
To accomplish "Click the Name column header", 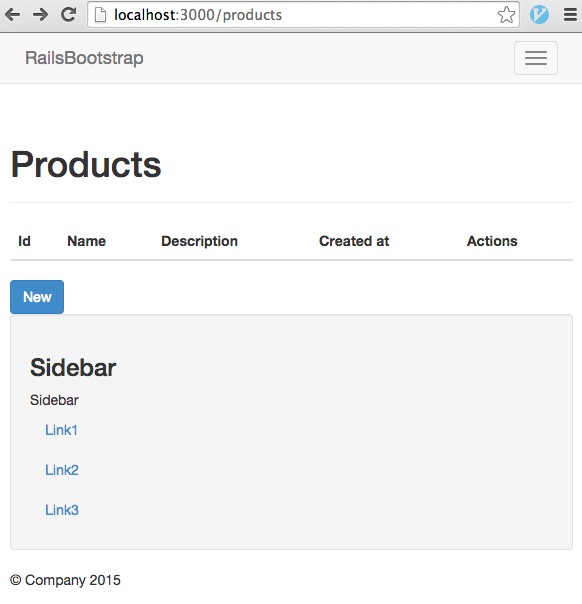I will [x=87, y=241].
